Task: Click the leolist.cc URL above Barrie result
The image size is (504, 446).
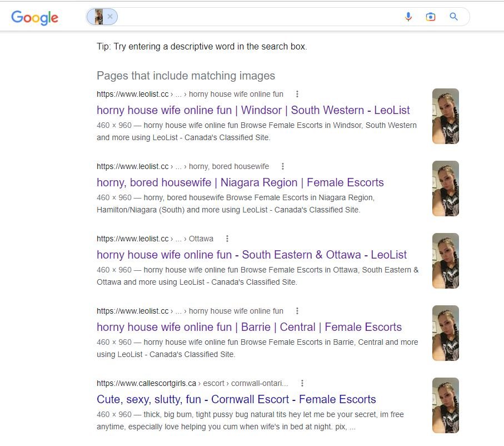Action: click(190, 311)
